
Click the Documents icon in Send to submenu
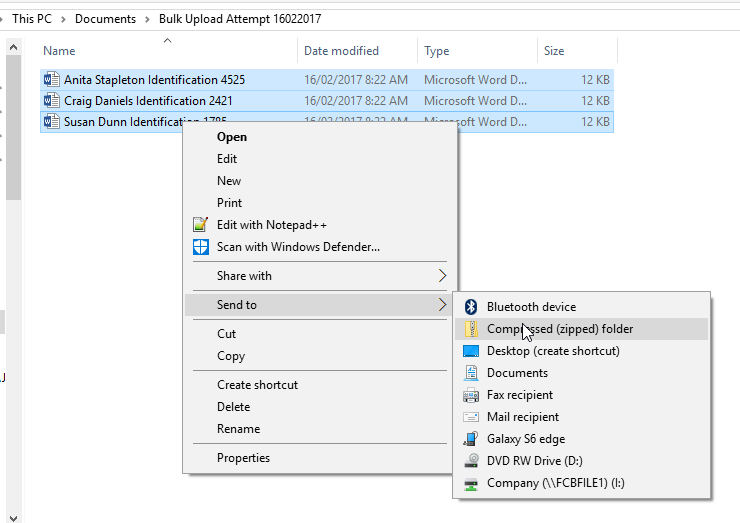click(471, 373)
